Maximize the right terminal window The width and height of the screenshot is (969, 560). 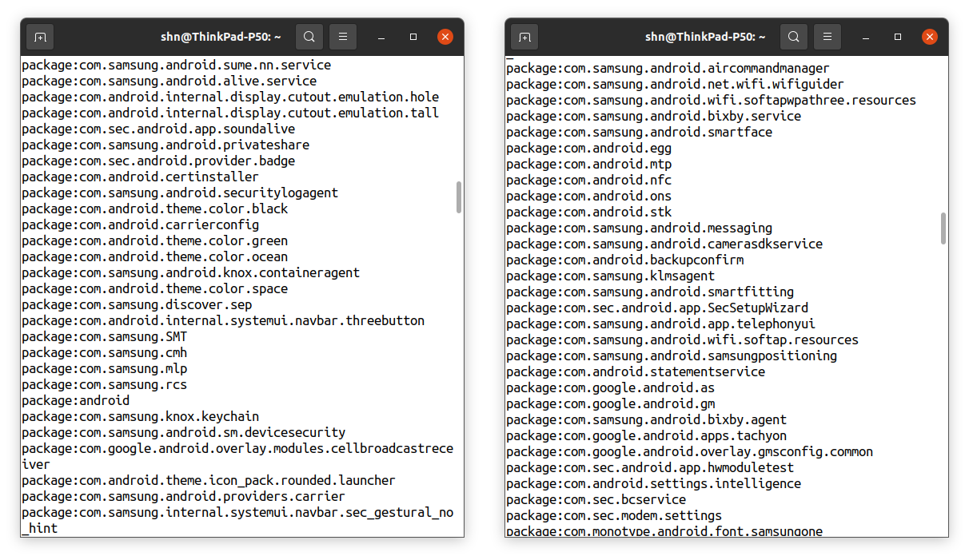point(898,37)
